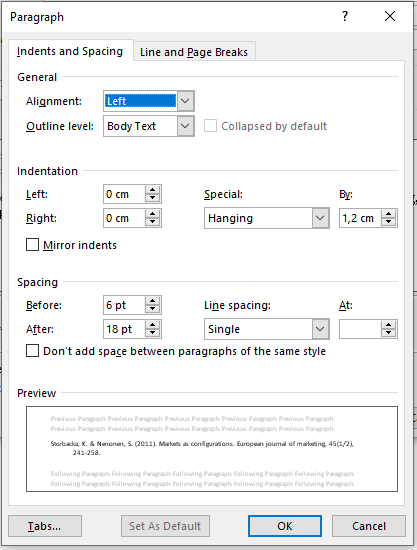Increase After spacing with up arrow
The image size is (417, 550).
153,325
